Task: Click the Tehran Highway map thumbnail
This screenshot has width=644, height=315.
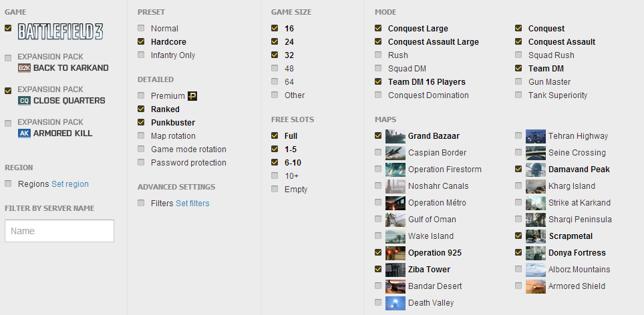Action: coord(536,136)
